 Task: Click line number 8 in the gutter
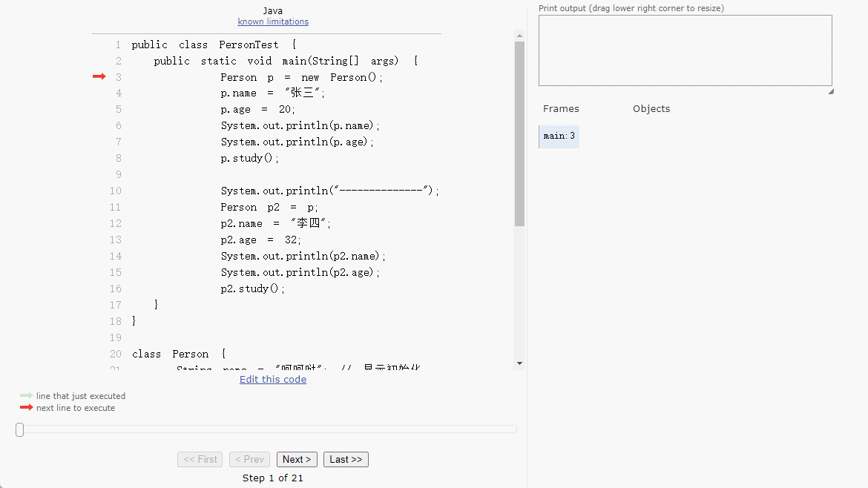tap(118, 158)
